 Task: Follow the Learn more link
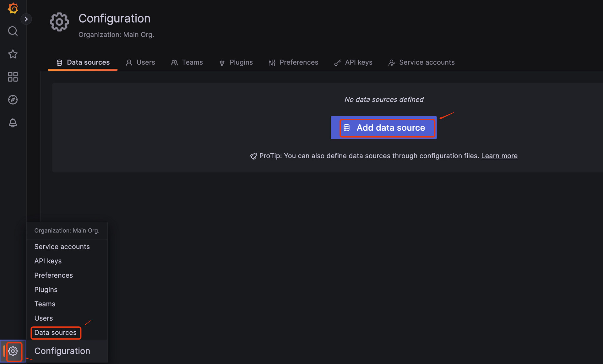click(499, 156)
